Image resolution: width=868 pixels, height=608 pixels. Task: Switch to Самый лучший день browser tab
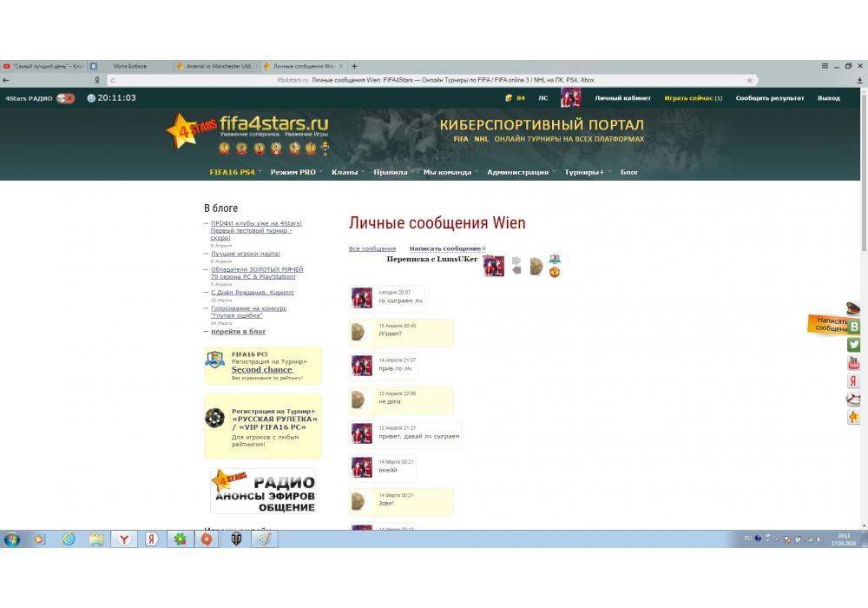click(43, 66)
